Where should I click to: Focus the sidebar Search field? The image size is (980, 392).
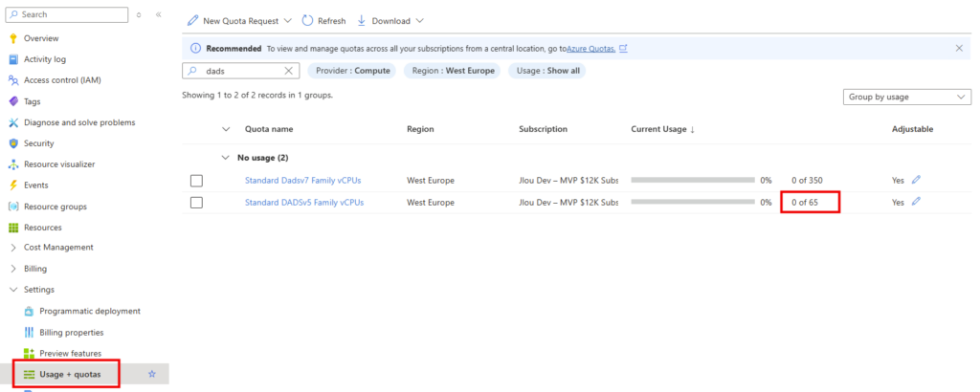(x=67, y=14)
